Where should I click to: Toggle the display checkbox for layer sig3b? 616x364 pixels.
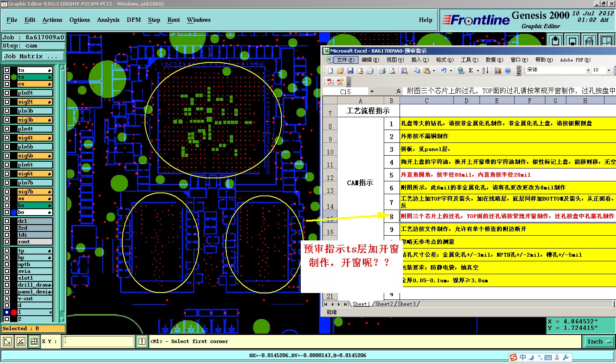coord(7,120)
